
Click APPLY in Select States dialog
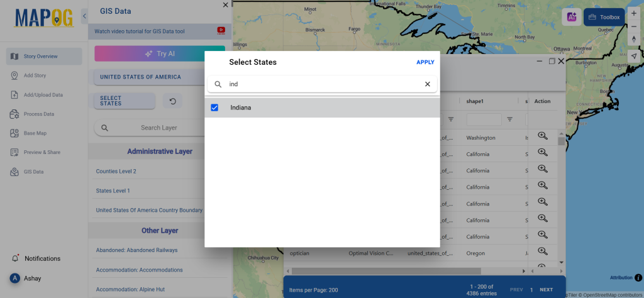pos(425,62)
